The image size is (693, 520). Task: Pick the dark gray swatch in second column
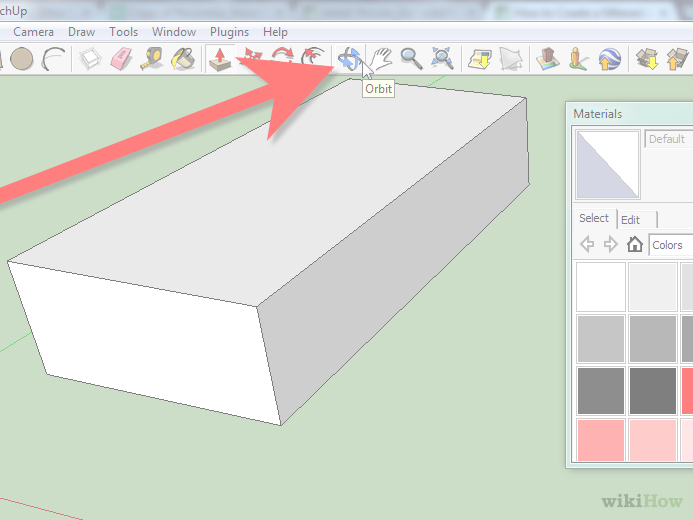click(x=653, y=391)
